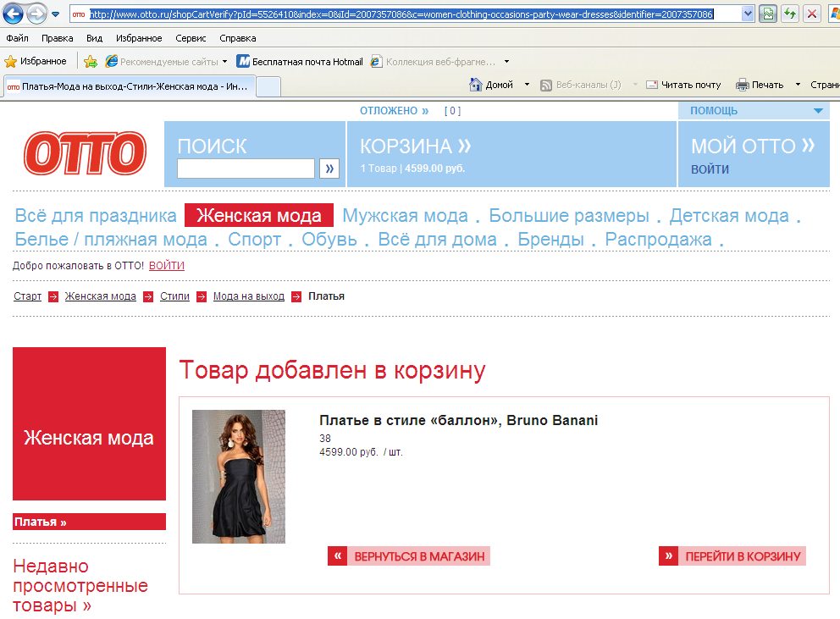Open Белье / пляжная мода category
This screenshot has width=840, height=619.
click(x=111, y=240)
